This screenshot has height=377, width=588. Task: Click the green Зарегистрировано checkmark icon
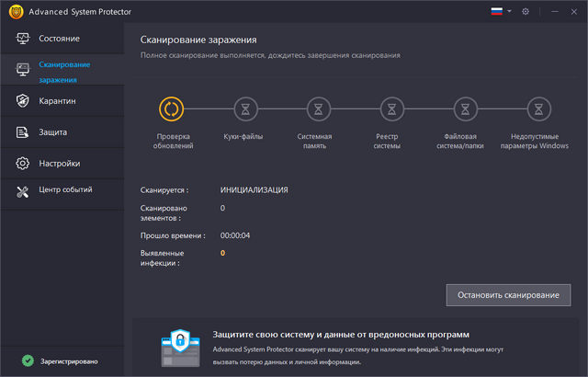(28, 361)
